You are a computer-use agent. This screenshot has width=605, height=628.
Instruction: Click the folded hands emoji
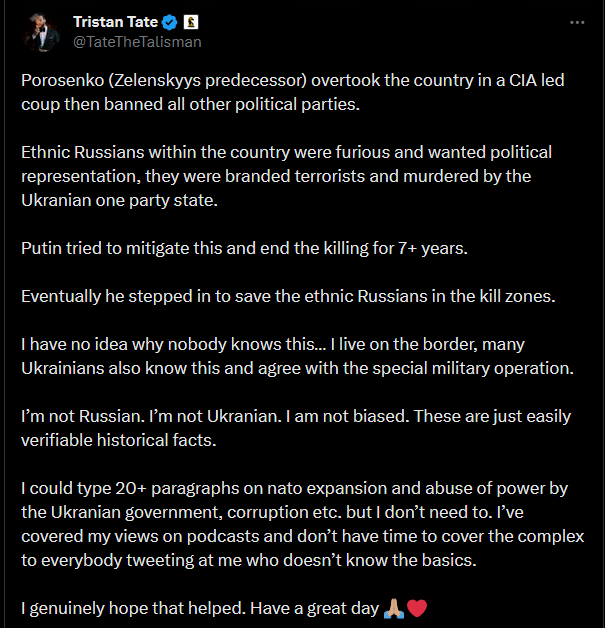tap(394, 608)
